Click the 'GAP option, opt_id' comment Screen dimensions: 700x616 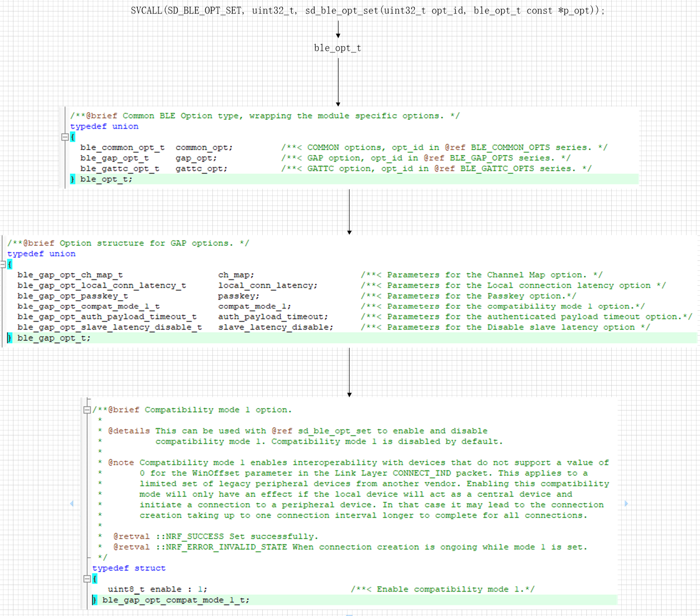pos(426,158)
